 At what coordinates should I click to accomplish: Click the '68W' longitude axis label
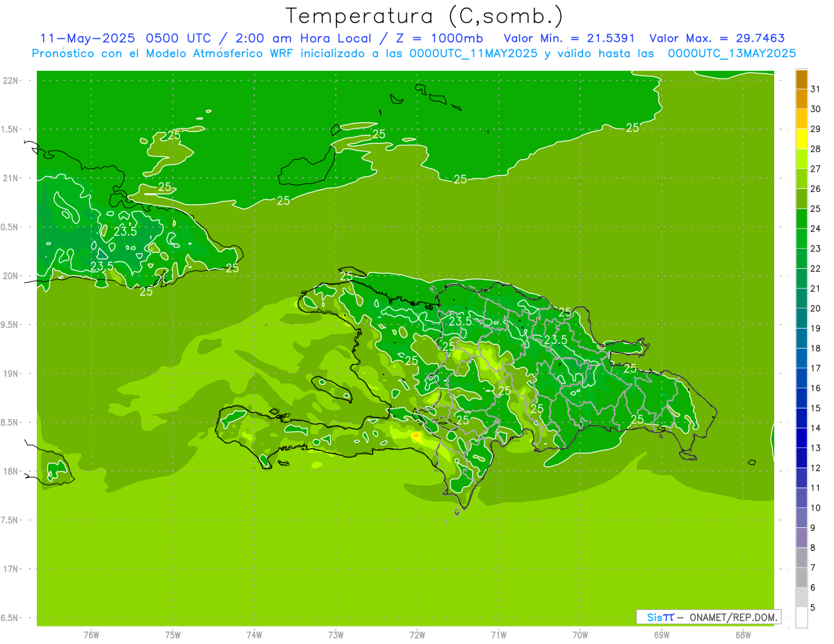pyautogui.click(x=743, y=634)
